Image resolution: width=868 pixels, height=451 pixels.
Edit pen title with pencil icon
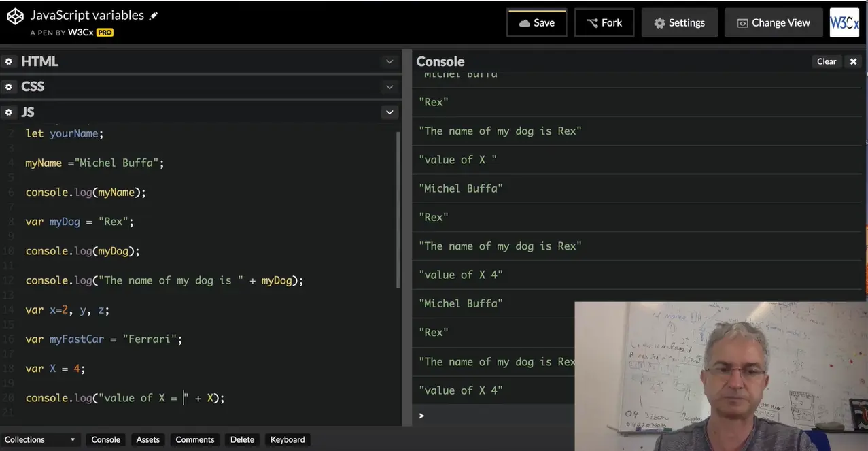pyautogui.click(x=154, y=16)
